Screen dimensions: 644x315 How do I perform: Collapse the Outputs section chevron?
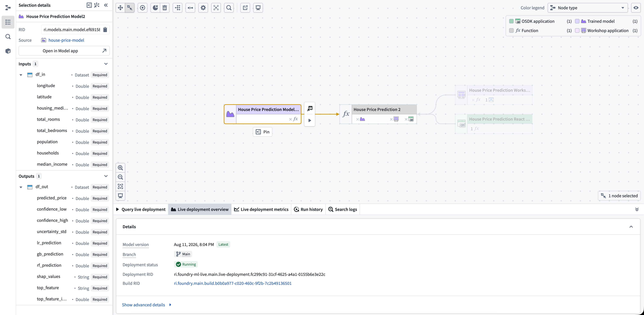(x=106, y=176)
